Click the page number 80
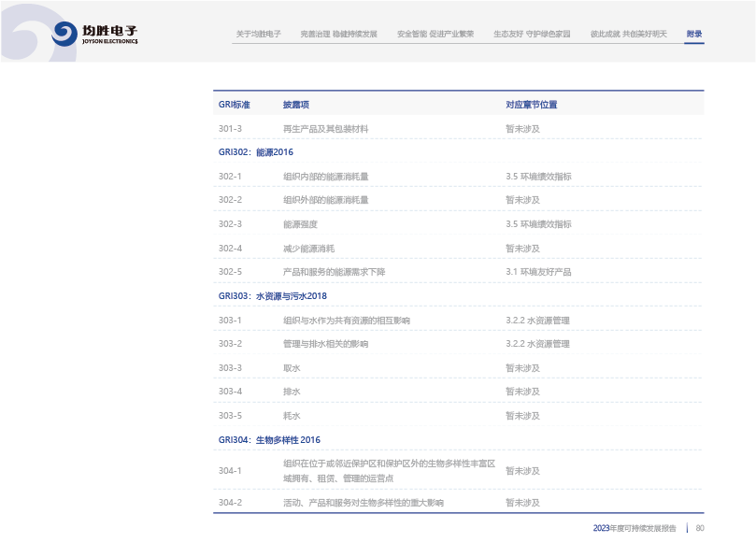This screenshot has height=557, width=756. (699, 528)
